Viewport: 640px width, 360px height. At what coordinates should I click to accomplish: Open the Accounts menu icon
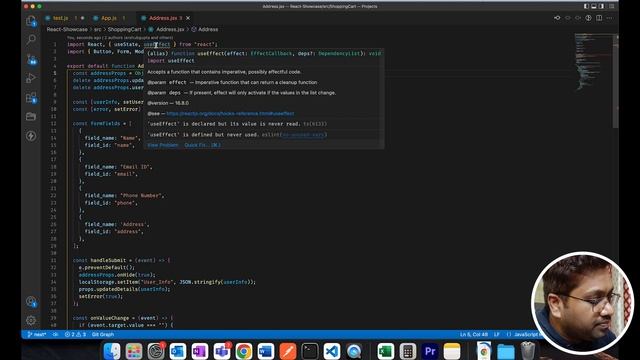[31, 302]
